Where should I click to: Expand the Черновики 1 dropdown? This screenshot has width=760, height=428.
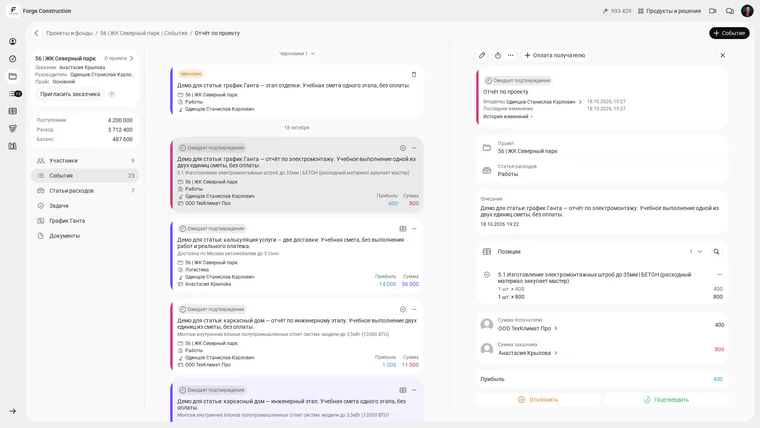click(297, 53)
